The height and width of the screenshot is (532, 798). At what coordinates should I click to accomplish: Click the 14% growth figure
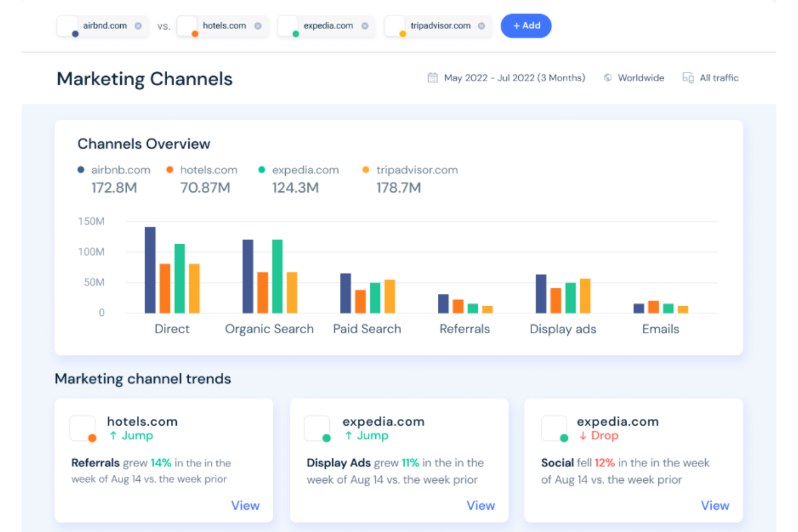click(161, 463)
